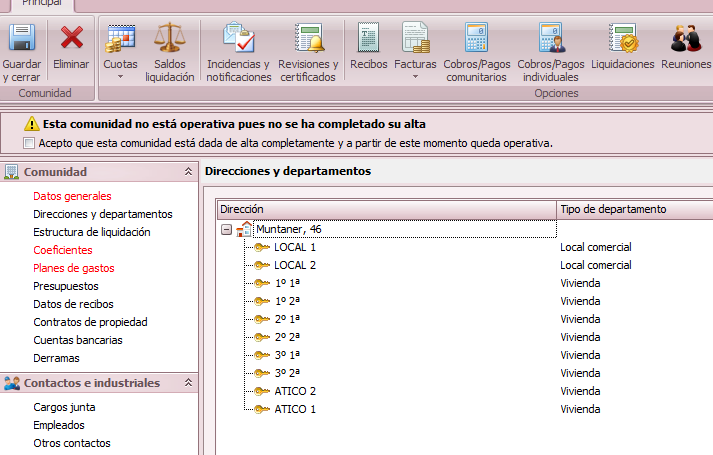
Task: Click the Guardar y cerrar save icon
Action: click(x=22, y=40)
